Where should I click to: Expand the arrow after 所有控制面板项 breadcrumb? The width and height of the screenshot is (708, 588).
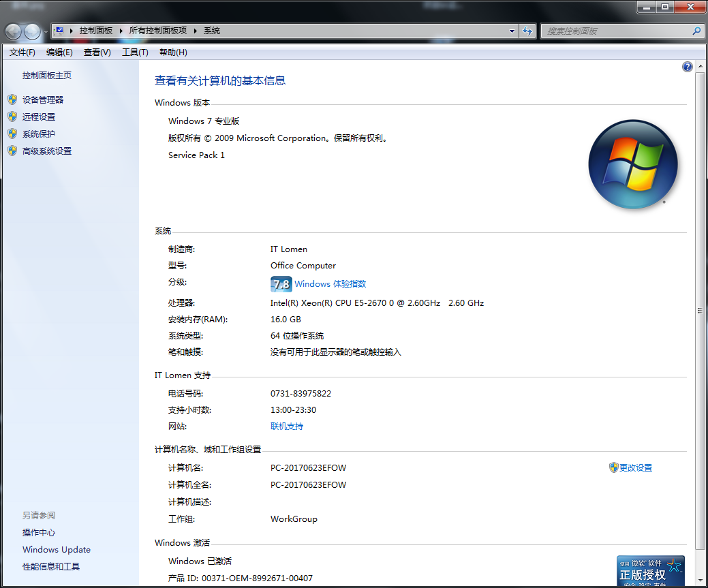[x=196, y=31]
